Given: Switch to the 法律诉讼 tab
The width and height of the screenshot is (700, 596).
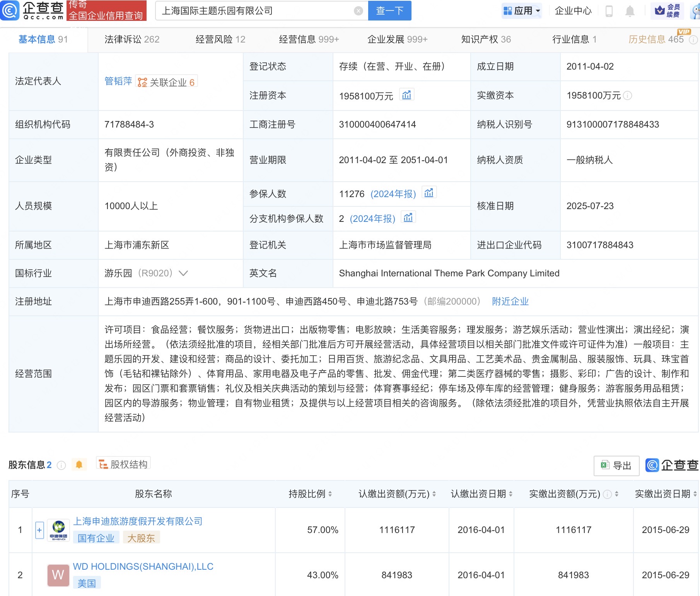Looking at the screenshot, I should tap(131, 39).
